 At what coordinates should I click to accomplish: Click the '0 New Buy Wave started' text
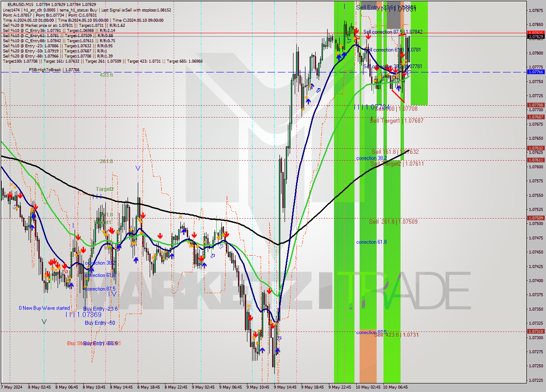pyautogui.click(x=44, y=308)
